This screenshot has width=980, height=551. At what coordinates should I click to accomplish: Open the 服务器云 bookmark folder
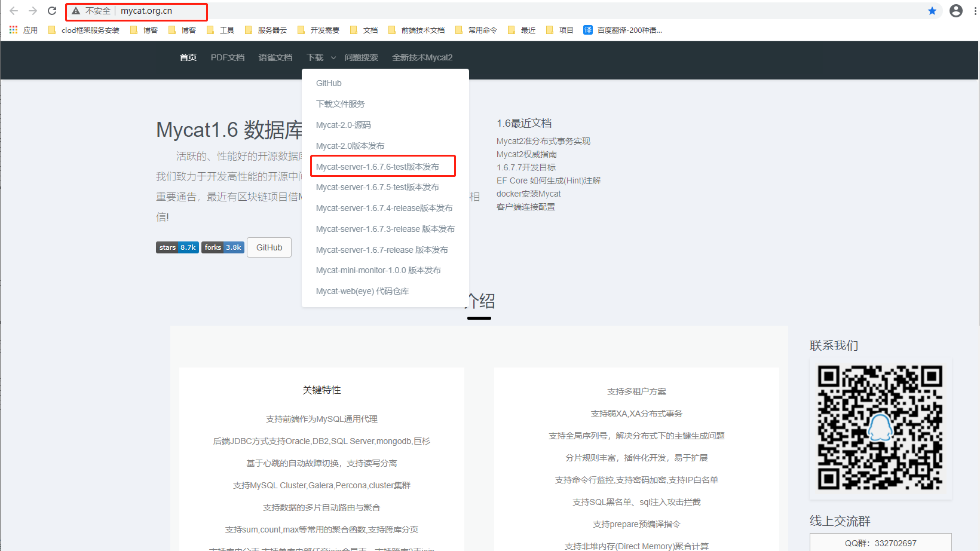[x=266, y=30]
